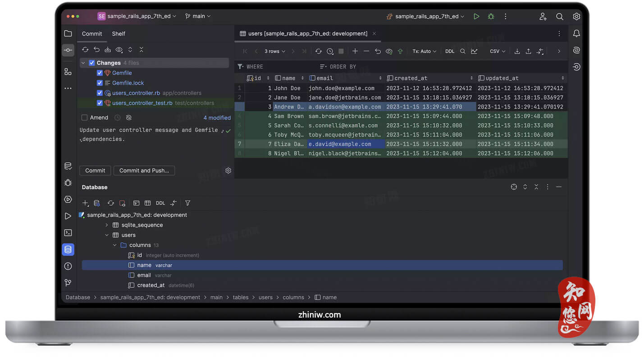Select the Commit tab
The height and width of the screenshot is (359, 644).
pyautogui.click(x=92, y=34)
